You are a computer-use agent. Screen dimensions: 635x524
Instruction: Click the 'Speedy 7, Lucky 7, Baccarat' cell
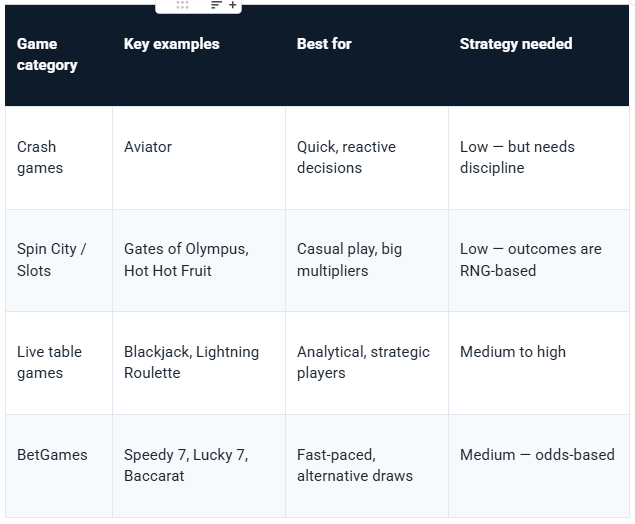pyautogui.click(x=199, y=466)
